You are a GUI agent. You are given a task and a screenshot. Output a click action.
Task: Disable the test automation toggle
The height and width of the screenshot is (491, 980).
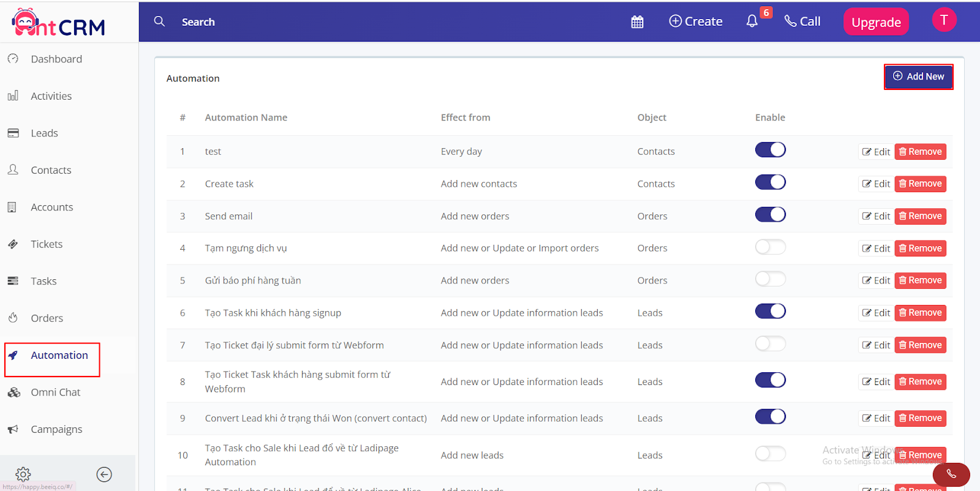point(770,150)
